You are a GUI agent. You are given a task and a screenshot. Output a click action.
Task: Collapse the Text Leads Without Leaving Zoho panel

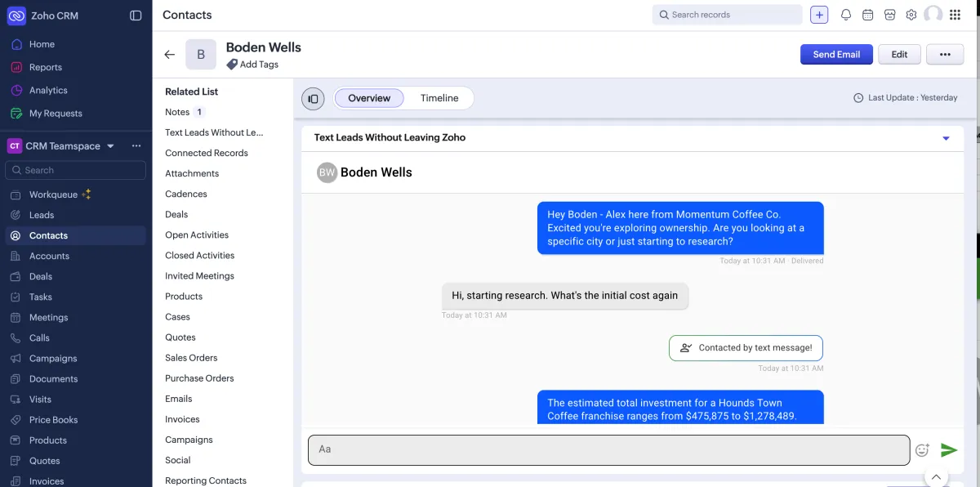[946, 138]
